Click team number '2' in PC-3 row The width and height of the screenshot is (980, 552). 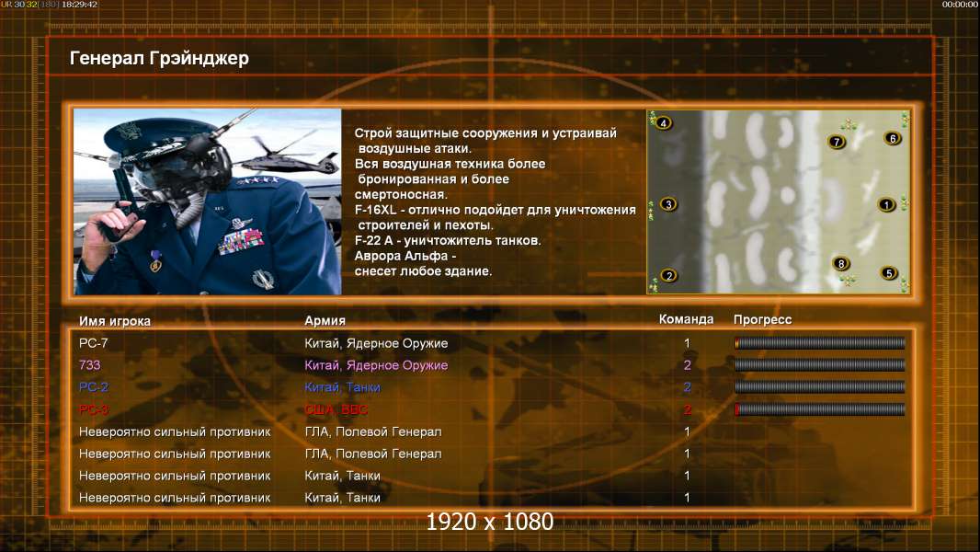pos(687,409)
